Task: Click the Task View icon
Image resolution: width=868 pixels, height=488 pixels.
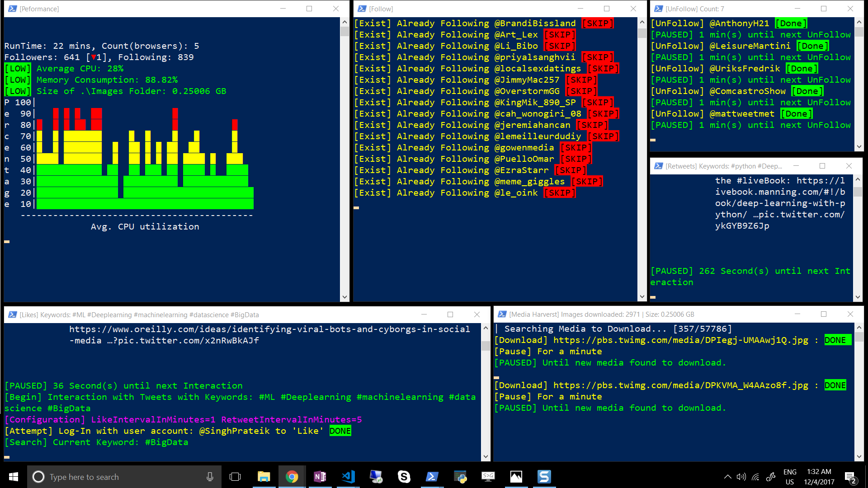Action: click(x=235, y=477)
